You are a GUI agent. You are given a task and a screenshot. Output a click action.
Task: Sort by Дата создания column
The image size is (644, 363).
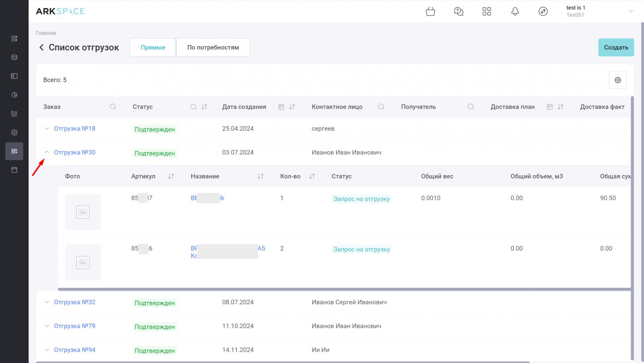pos(292,107)
